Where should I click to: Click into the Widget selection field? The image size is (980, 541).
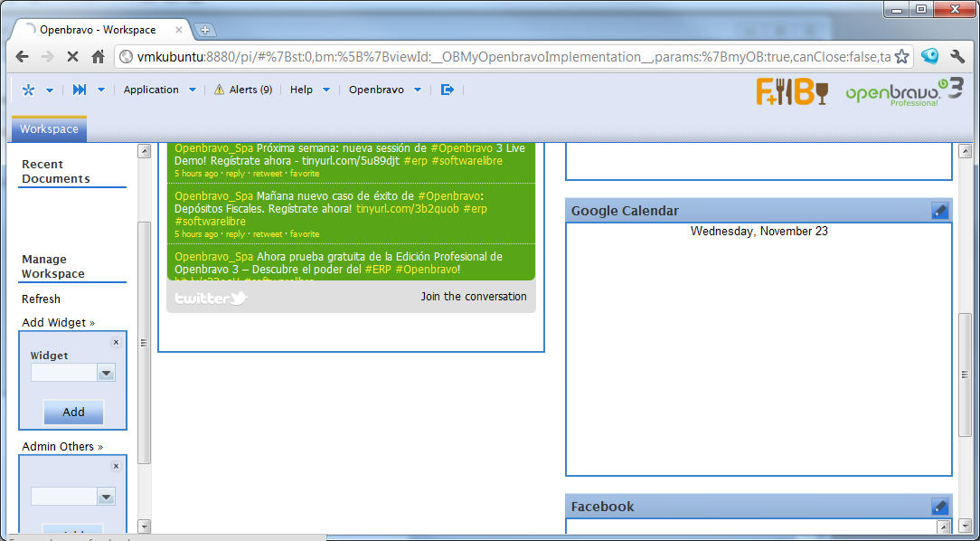[64, 374]
